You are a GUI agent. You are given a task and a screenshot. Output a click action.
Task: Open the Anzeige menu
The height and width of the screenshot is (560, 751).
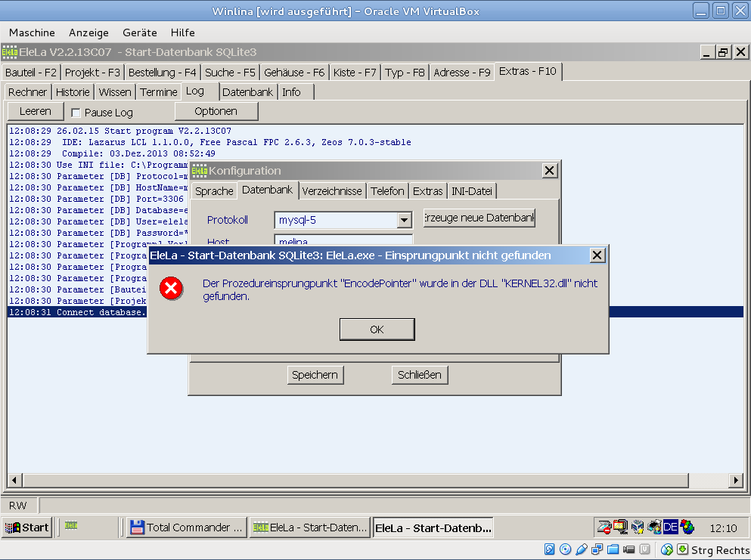(88, 32)
